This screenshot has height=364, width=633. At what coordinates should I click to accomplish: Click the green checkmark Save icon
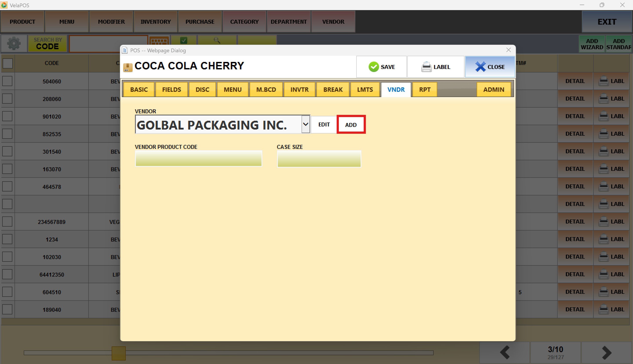click(x=373, y=67)
